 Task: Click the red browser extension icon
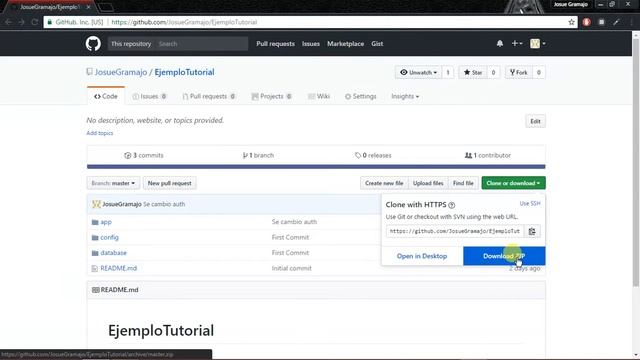[587, 22]
